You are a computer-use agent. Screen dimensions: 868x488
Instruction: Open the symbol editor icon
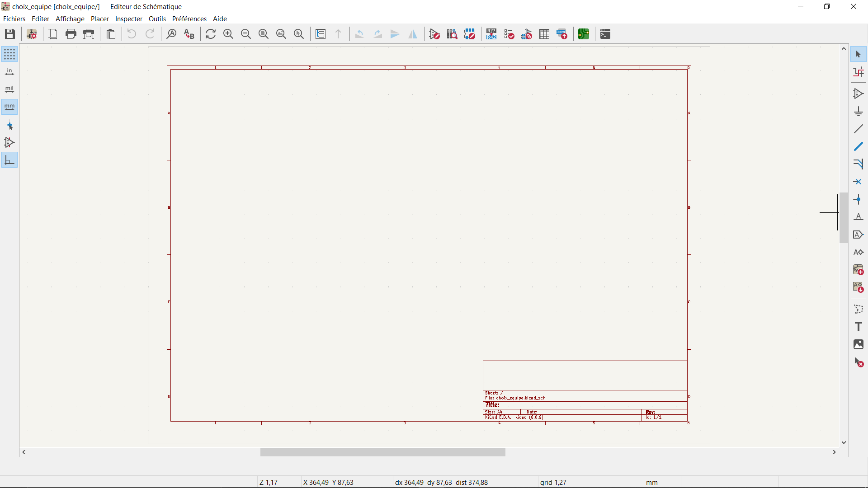pyautogui.click(x=434, y=34)
